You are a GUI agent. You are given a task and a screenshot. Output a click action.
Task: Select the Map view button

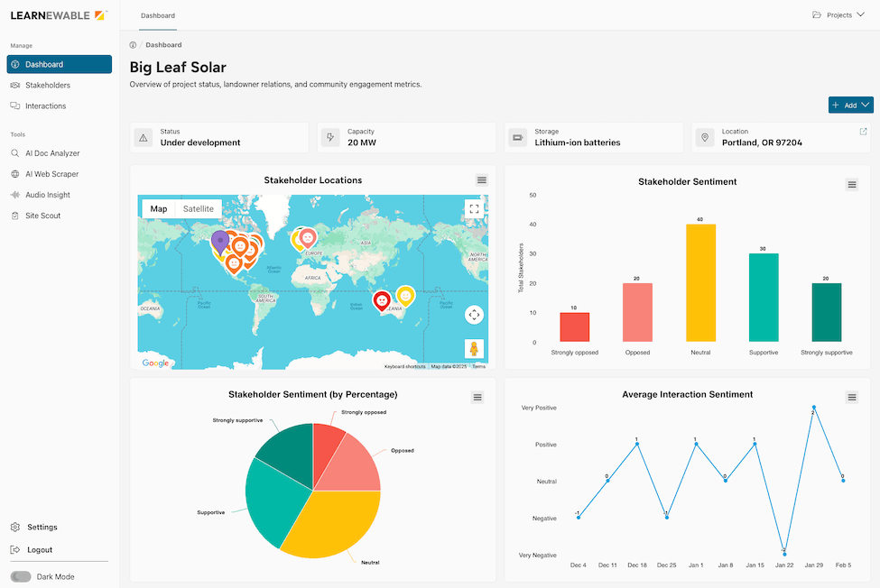tap(158, 208)
